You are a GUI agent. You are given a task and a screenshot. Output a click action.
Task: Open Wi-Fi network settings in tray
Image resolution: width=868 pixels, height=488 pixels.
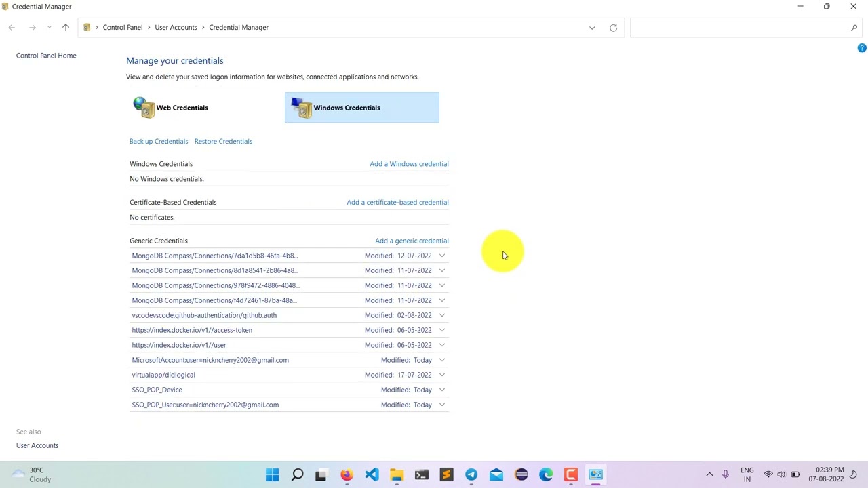tap(768, 474)
